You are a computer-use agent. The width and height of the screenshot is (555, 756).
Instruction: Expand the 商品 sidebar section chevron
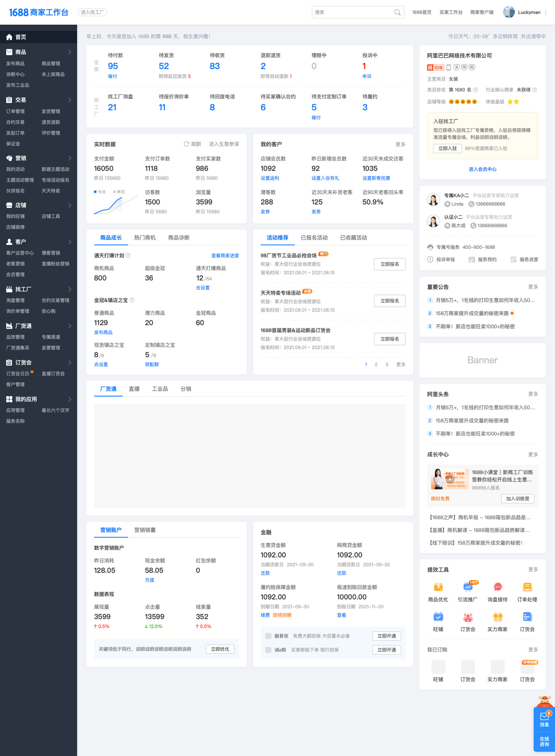[70, 52]
